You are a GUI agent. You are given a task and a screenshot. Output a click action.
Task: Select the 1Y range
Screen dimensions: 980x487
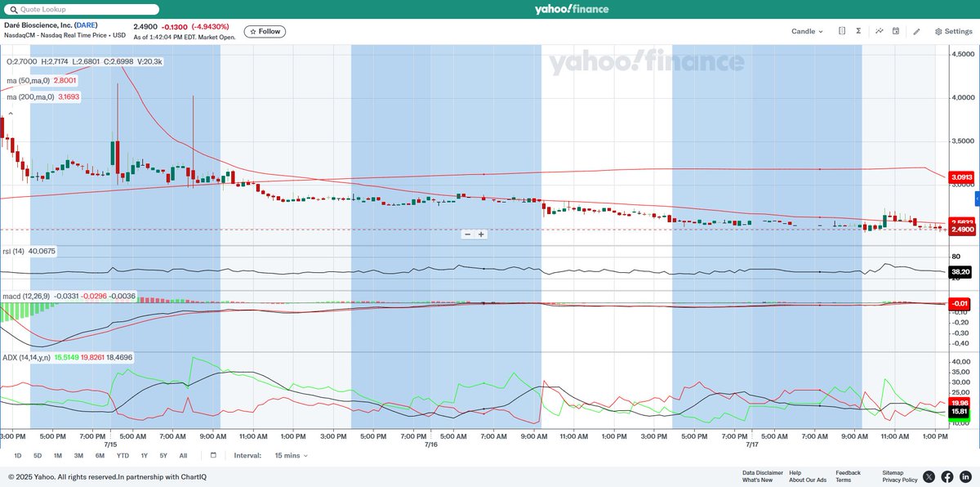[x=144, y=455]
